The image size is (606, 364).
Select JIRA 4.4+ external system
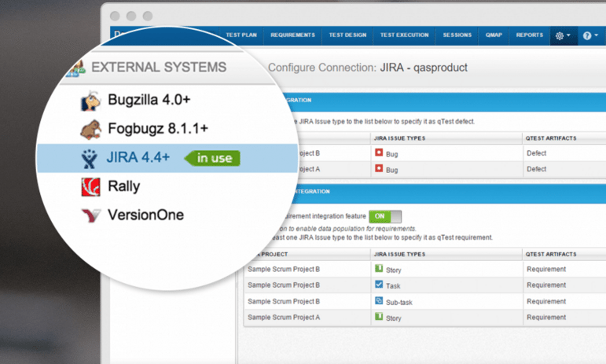pos(138,157)
